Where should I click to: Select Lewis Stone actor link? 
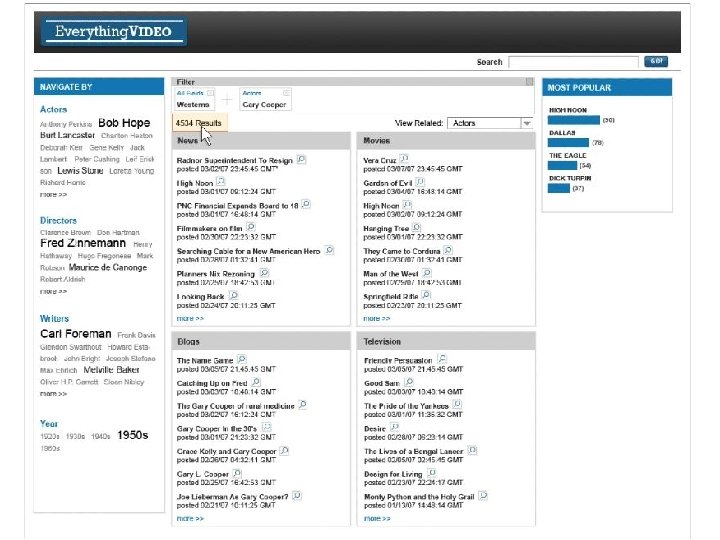[x=80, y=170]
